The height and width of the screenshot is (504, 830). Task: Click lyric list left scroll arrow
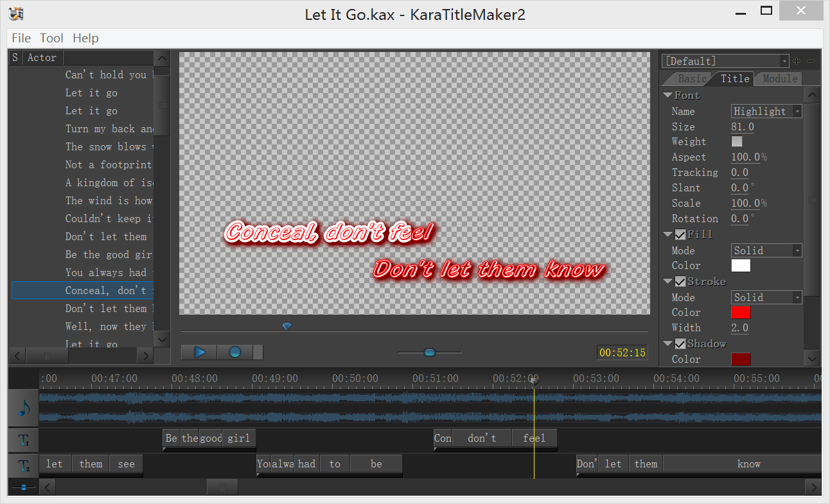(x=17, y=355)
